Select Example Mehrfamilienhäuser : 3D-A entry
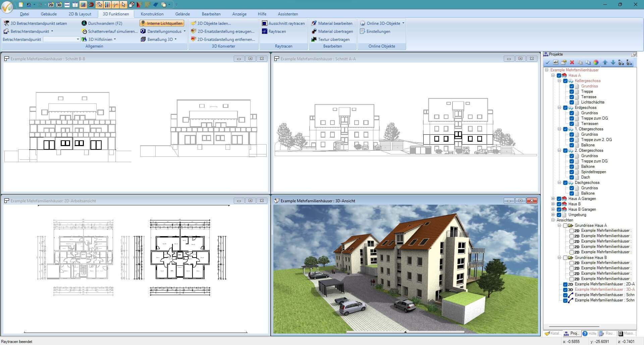644x345 pixels. click(x=604, y=289)
